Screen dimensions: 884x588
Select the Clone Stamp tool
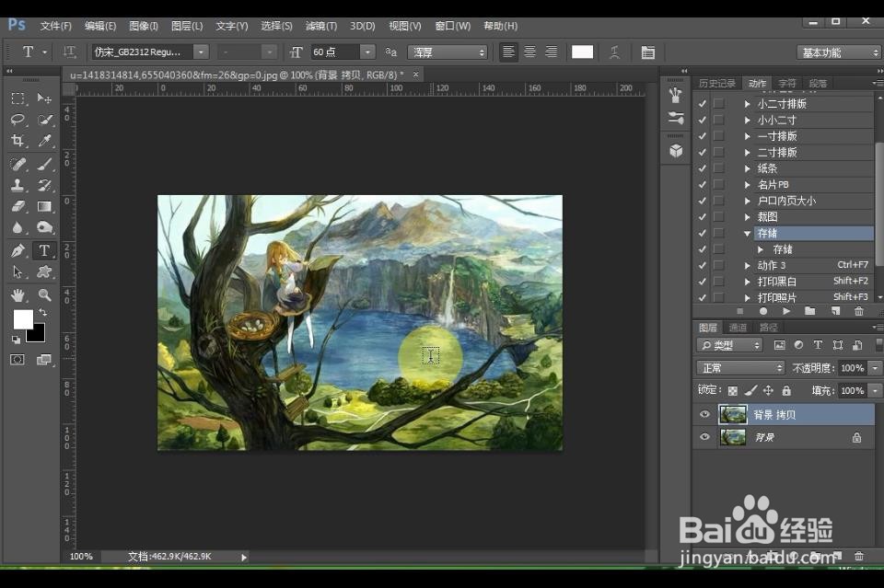(17, 185)
